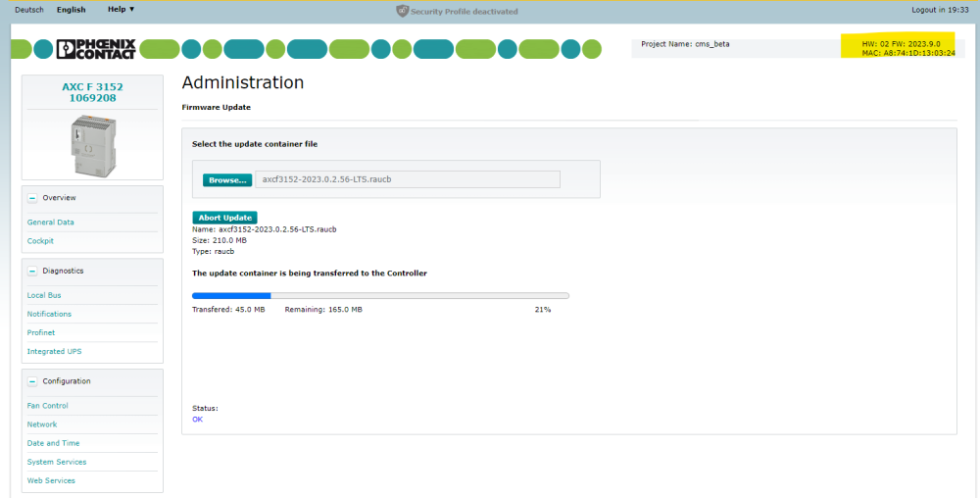The width and height of the screenshot is (980, 498).
Task: Abort the firmware update
Action: 224,218
